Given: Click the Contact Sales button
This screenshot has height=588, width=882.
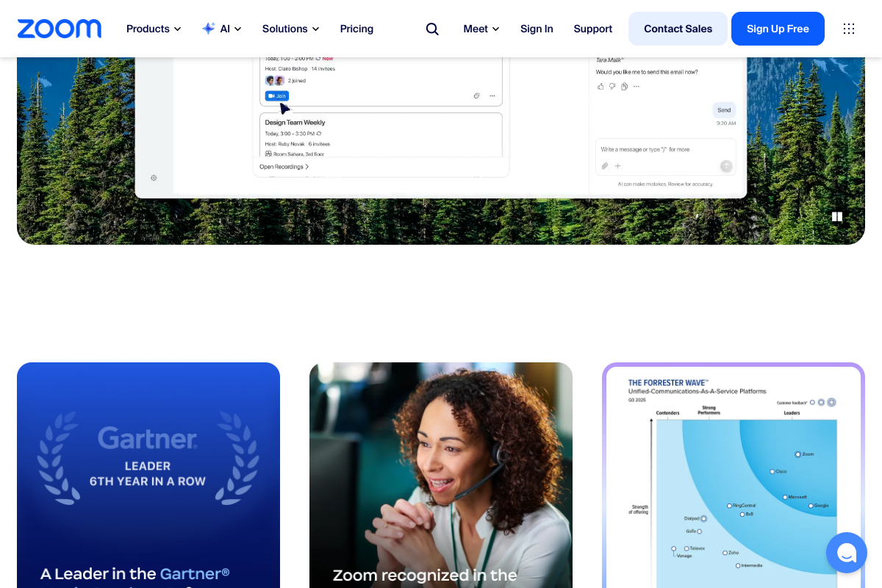Looking at the screenshot, I should [678, 29].
